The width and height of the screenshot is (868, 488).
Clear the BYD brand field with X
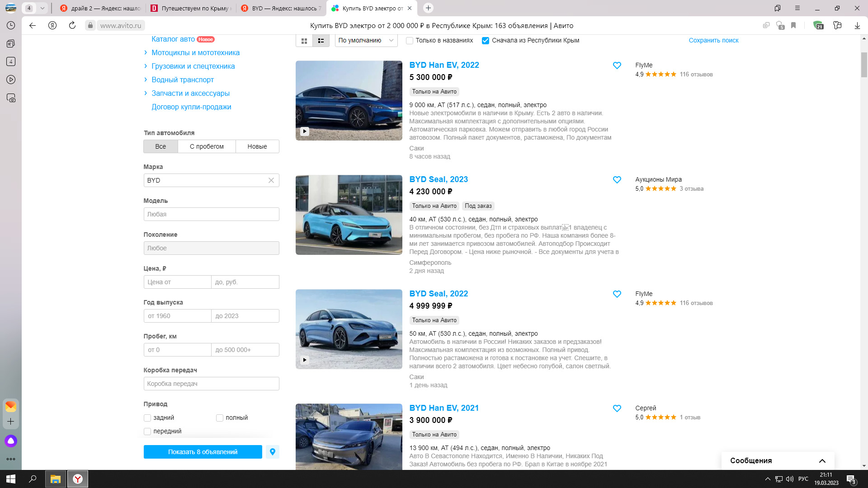[271, 180]
